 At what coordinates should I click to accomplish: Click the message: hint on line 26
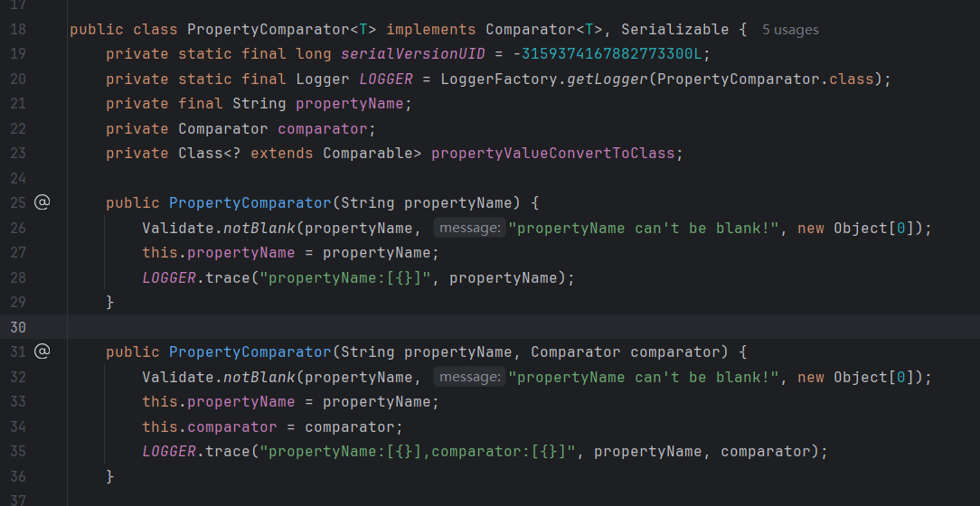coord(468,228)
